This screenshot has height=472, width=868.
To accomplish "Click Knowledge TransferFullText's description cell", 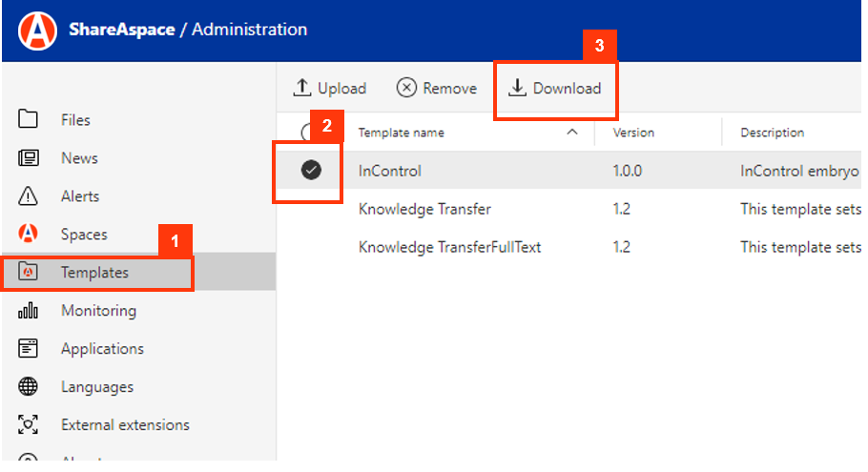I will pos(800,247).
